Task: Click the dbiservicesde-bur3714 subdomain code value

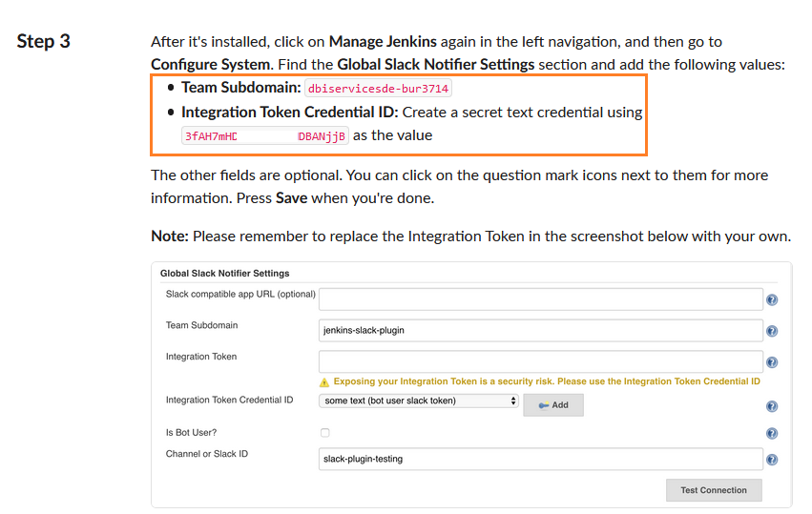Action: [x=378, y=89]
